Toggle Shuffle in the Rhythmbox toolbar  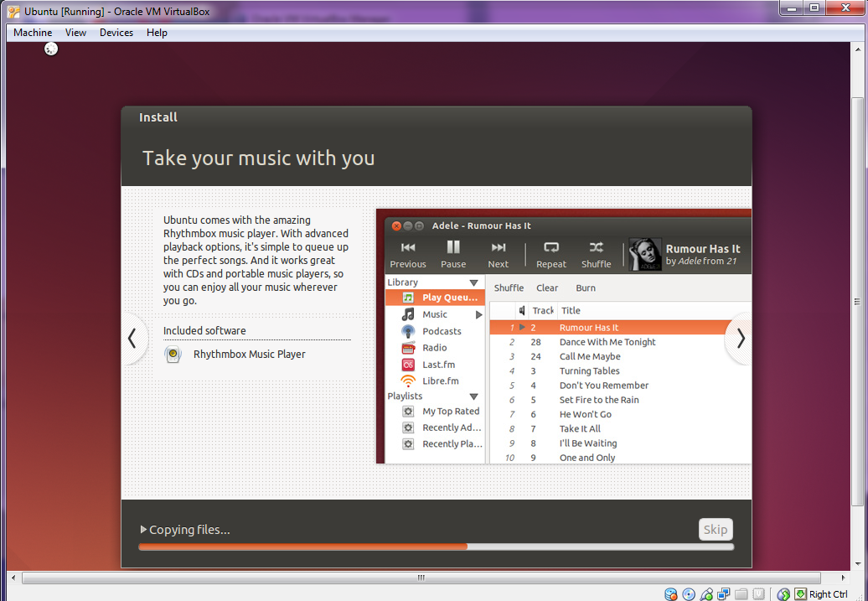(x=597, y=254)
